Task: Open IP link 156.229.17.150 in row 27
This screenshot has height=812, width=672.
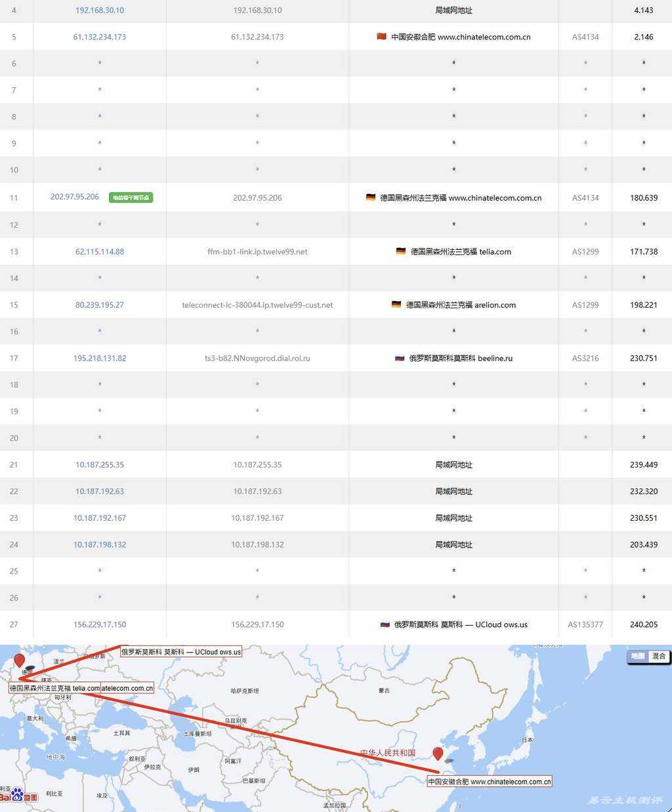Action: pos(100,625)
